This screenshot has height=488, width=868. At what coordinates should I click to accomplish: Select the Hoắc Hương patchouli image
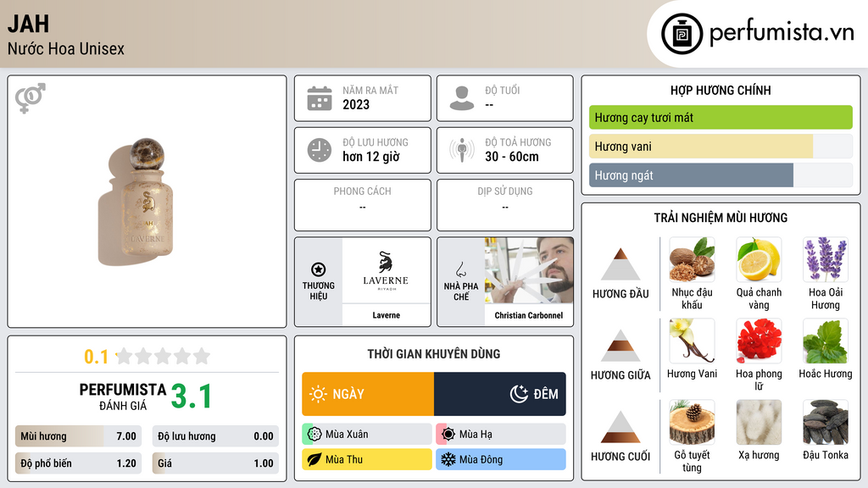[x=826, y=341]
